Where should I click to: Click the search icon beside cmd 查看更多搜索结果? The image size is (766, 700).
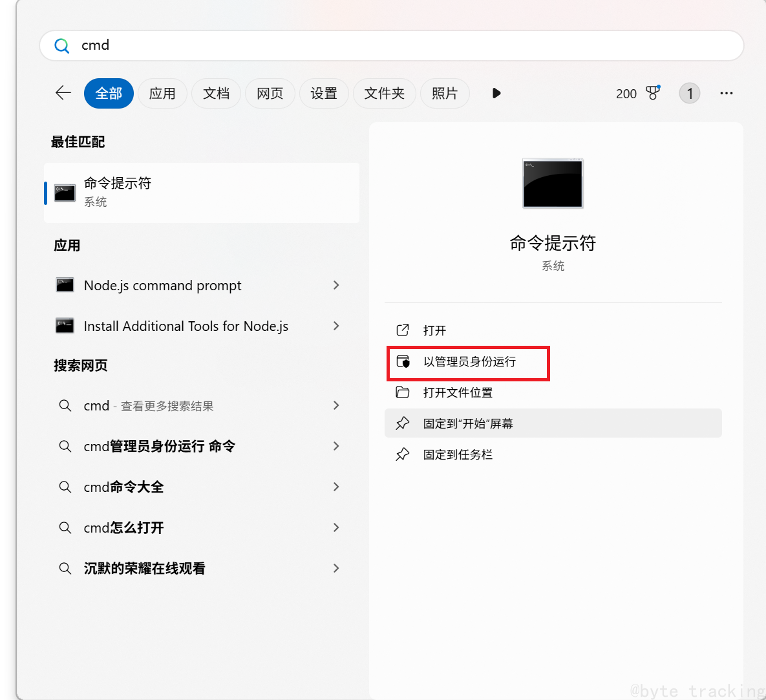[65, 405]
